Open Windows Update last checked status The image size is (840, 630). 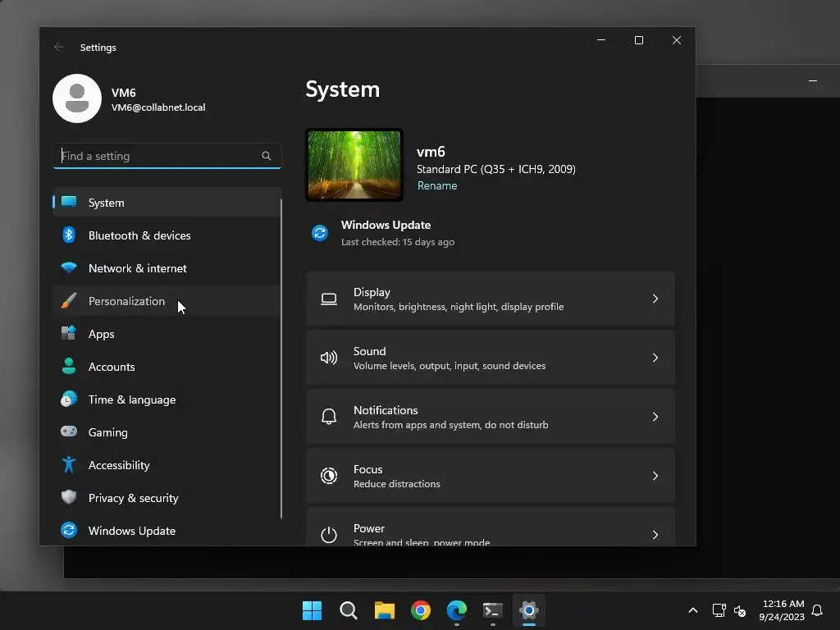[398, 242]
